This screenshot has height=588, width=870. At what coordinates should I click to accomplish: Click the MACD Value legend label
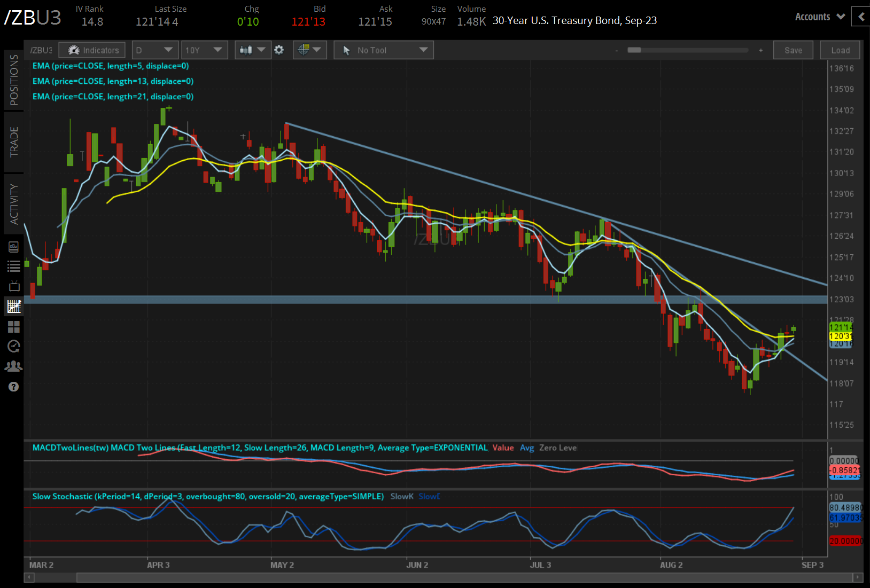(503, 448)
